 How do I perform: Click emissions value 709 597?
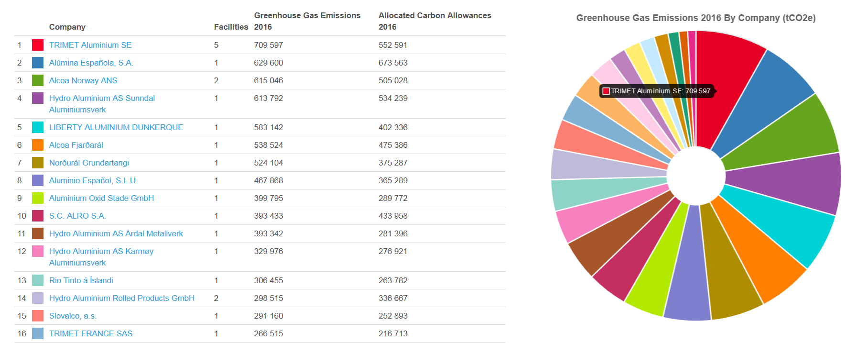coord(269,45)
